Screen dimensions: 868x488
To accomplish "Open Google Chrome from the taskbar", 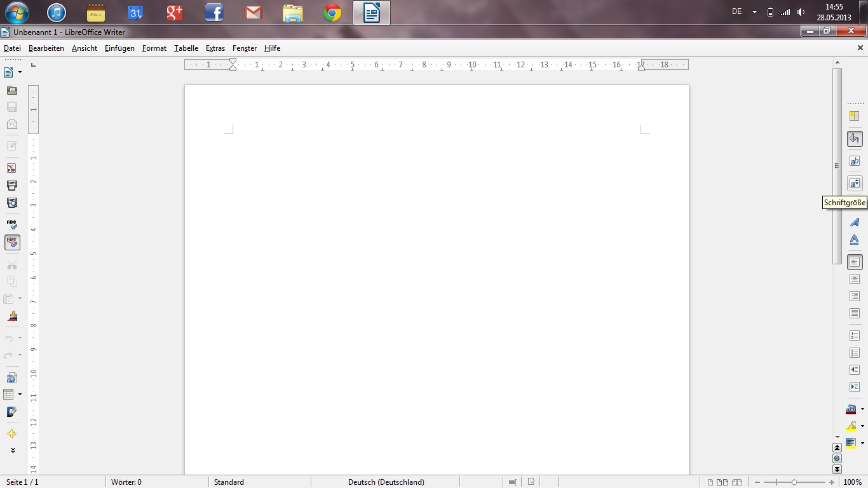I will (x=332, y=12).
